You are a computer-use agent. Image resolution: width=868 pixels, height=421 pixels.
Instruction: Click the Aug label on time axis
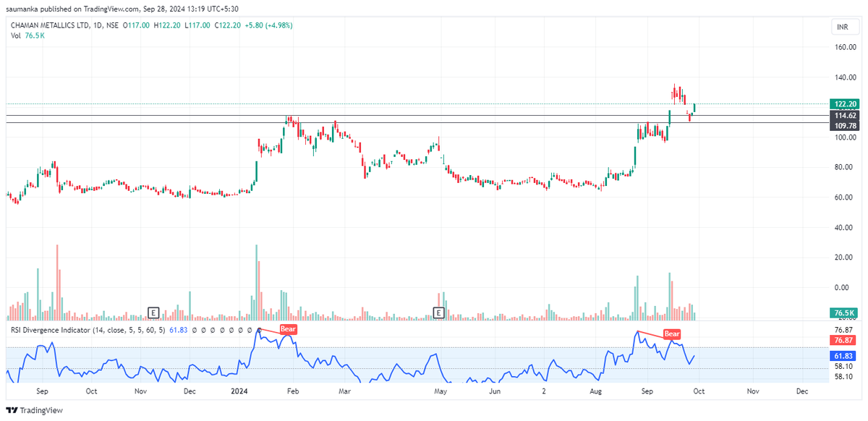(596, 391)
